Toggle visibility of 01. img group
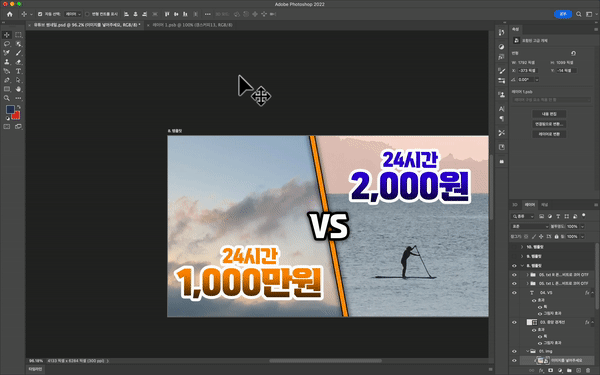Viewport: 600px width, 375px height. pos(514,351)
